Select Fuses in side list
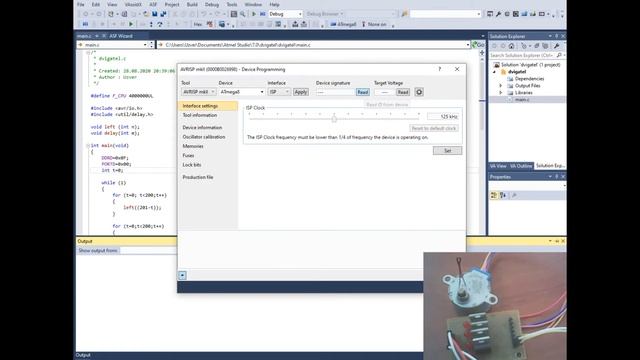640x360 pixels. 188,156
